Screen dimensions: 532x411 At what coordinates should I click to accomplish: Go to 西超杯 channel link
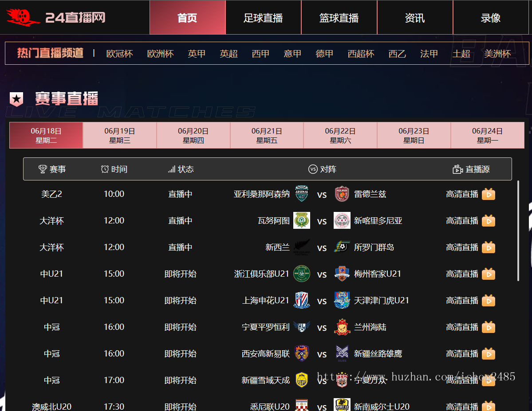(x=361, y=54)
